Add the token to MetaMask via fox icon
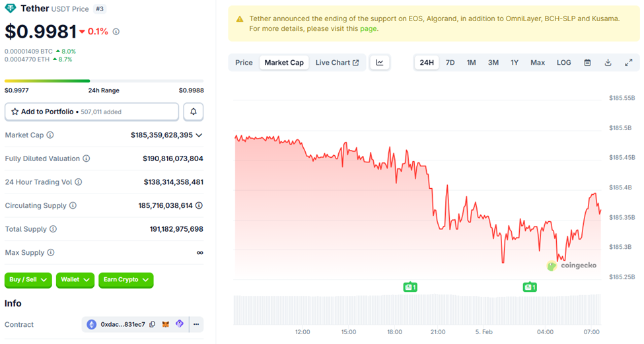This screenshot has width=644, height=344. [x=166, y=325]
